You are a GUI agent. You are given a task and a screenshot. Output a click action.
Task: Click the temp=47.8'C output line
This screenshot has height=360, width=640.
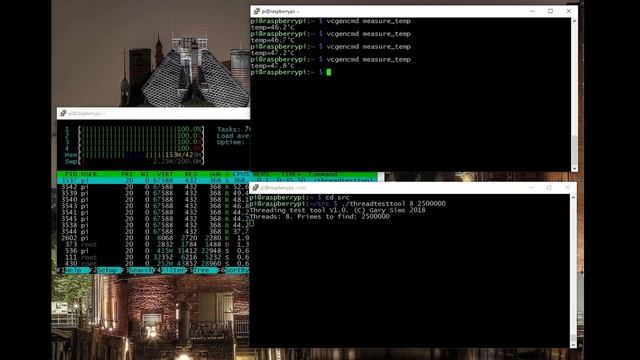(x=273, y=66)
